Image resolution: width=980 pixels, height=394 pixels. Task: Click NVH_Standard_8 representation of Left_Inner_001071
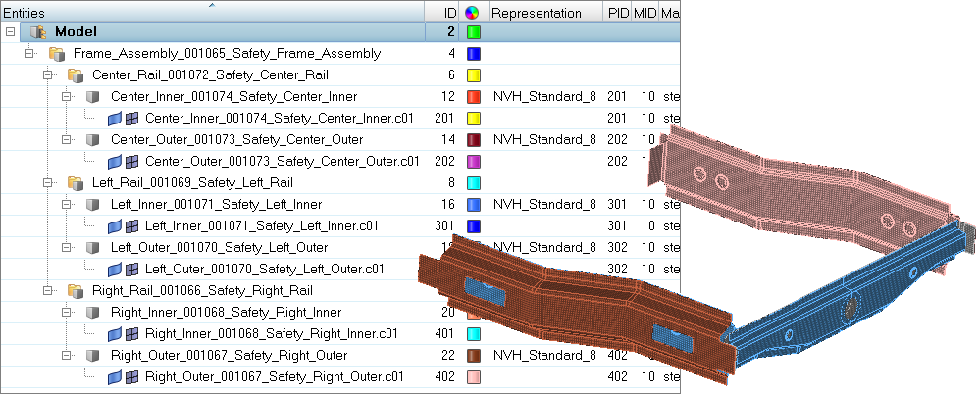544,205
